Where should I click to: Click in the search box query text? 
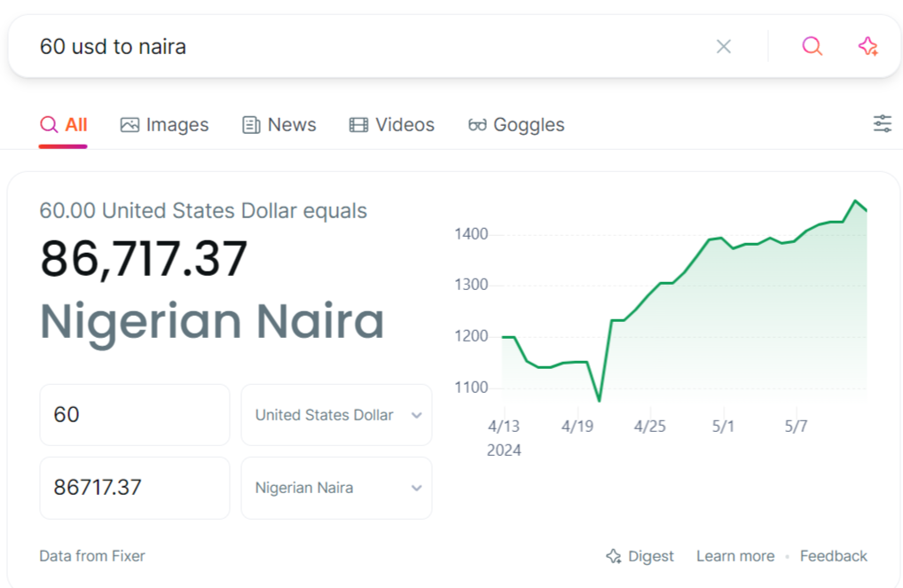pyautogui.click(x=113, y=46)
